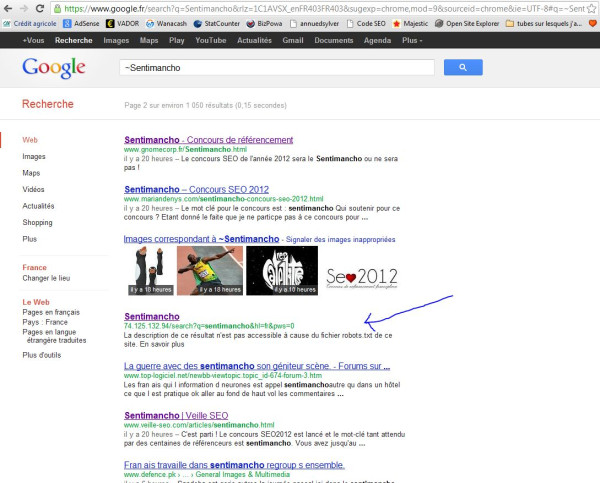Image resolution: width=600 pixels, height=483 pixels.
Task: Open the Code SEO bookmark
Action: point(366,24)
